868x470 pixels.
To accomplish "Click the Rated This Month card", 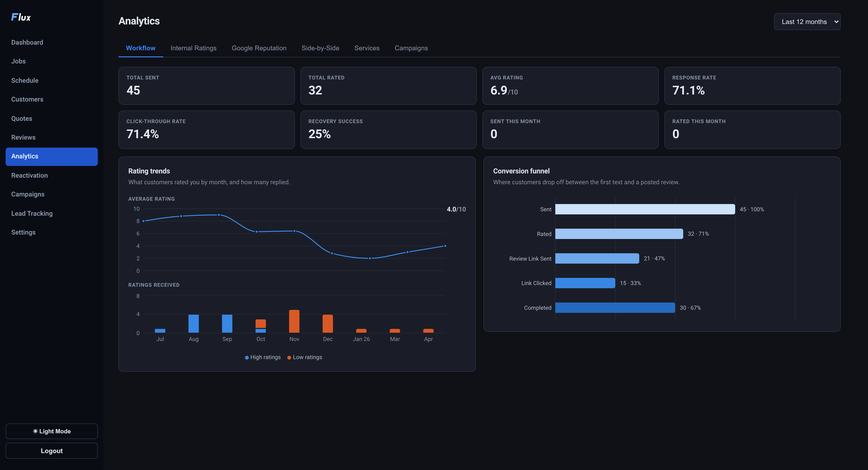I will pyautogui.click(x=752, y=130).
